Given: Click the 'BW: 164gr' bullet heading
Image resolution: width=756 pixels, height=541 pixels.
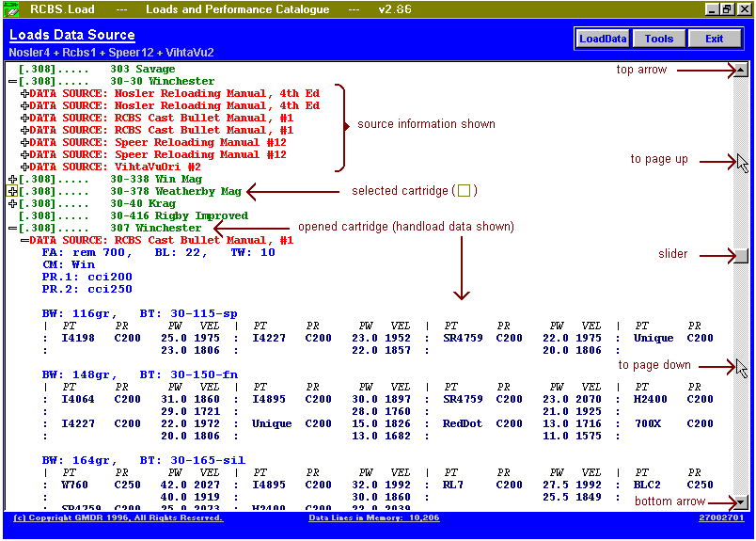Looking at the screenshot, I should click(79, 460).
